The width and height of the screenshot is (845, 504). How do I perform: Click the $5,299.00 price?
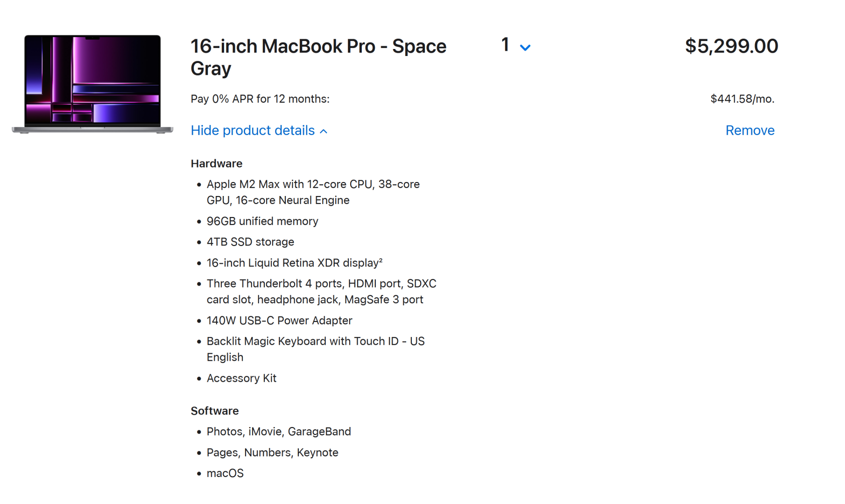coord(732,46)
